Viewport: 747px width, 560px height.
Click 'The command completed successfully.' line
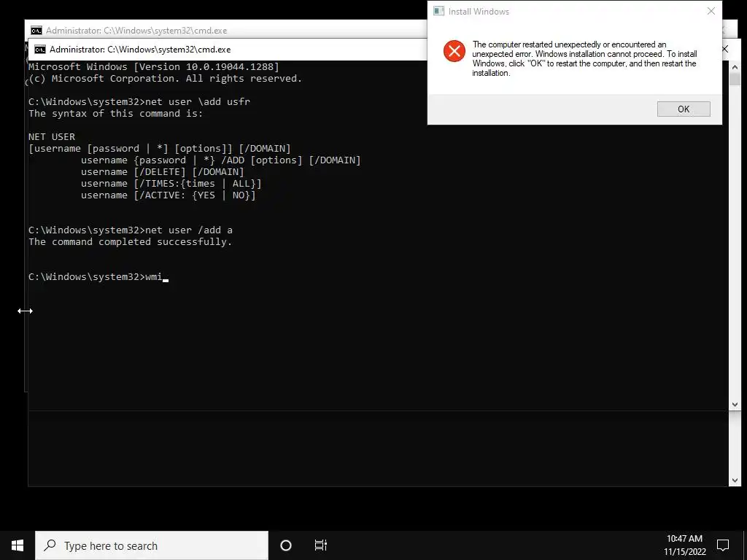[x=130, y=241]
